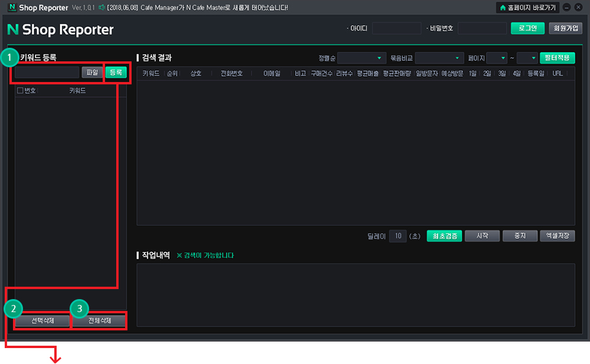Open the first 페이지 start dropdown
This screenshot has height=364, width=590.
coord(497,58)
